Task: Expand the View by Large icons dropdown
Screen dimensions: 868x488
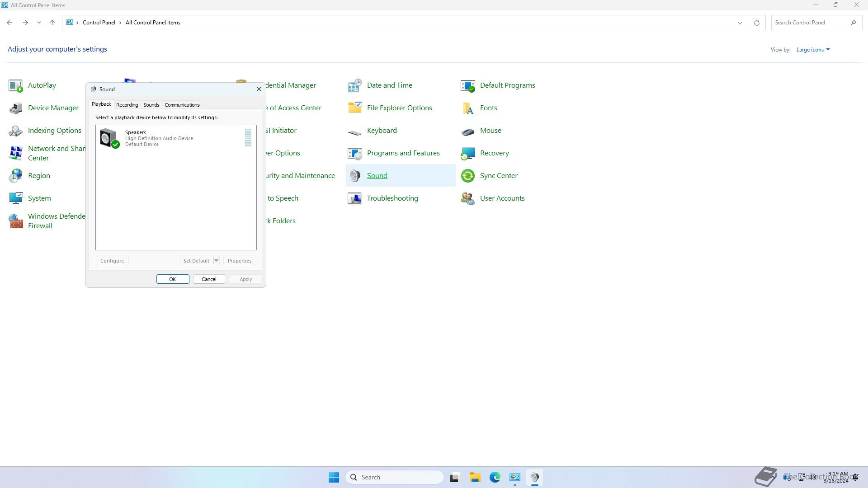Action: (x=812, y=50)
